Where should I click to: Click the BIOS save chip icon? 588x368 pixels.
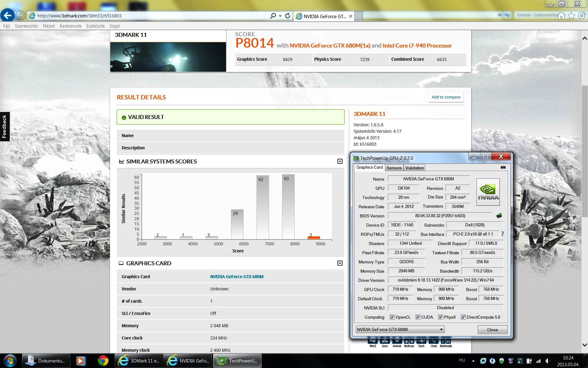pyautogui.click(x=499, y=216)
